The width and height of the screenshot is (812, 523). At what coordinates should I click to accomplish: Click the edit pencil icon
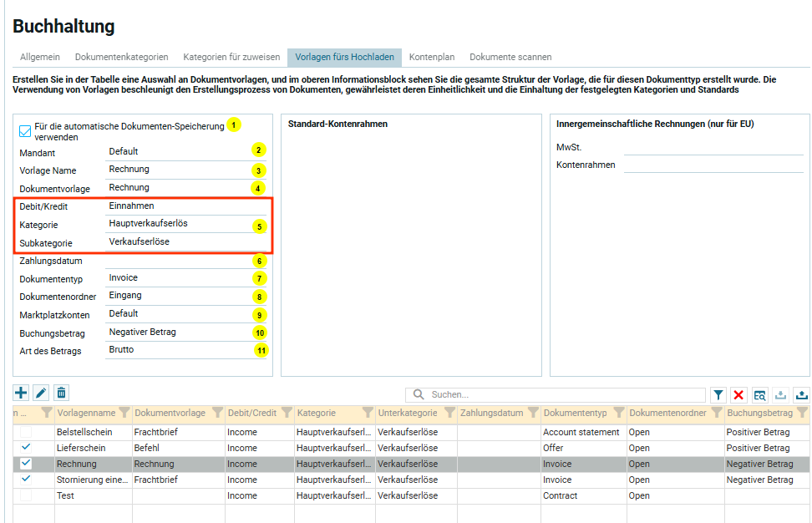click(x=41, y=393)
